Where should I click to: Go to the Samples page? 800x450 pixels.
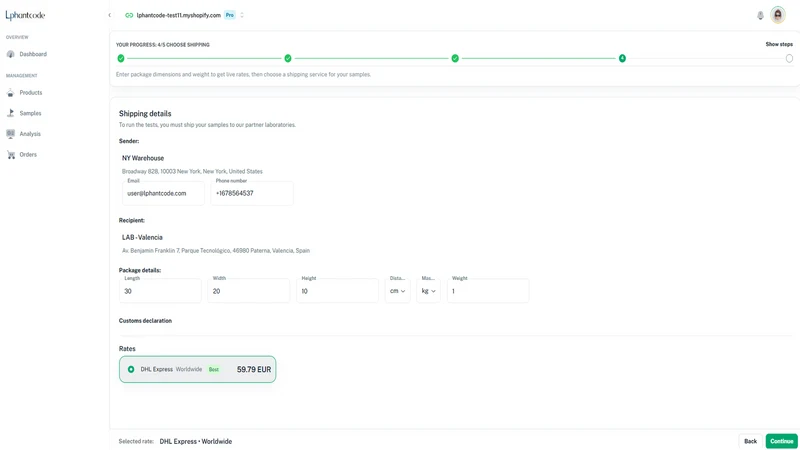(30, 113)
